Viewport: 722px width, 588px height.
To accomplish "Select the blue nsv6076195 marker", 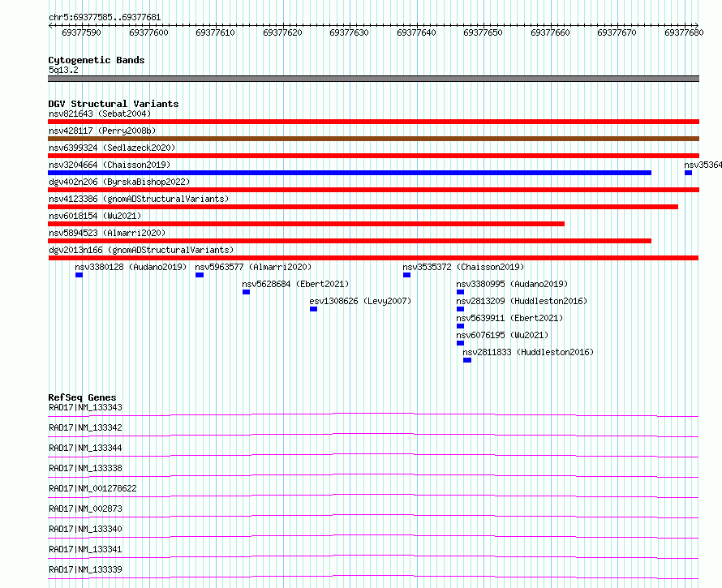I will point(461,343).
